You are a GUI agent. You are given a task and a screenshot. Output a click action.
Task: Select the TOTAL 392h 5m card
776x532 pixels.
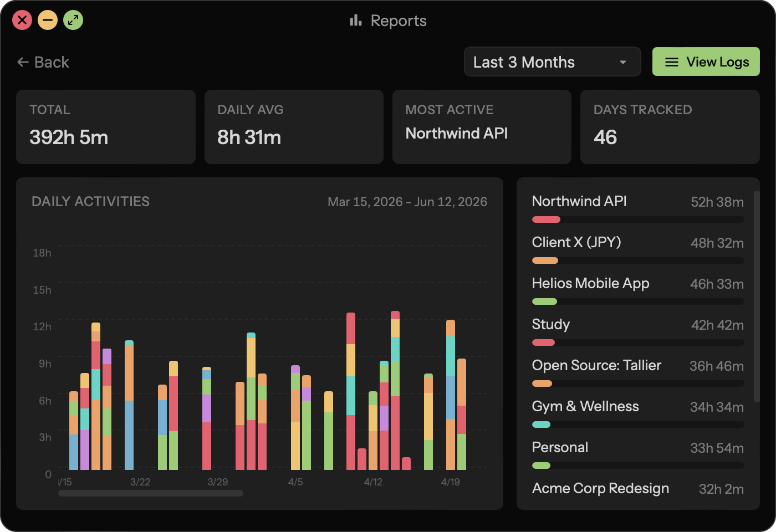pyautogui.click(x=106, y=127)
